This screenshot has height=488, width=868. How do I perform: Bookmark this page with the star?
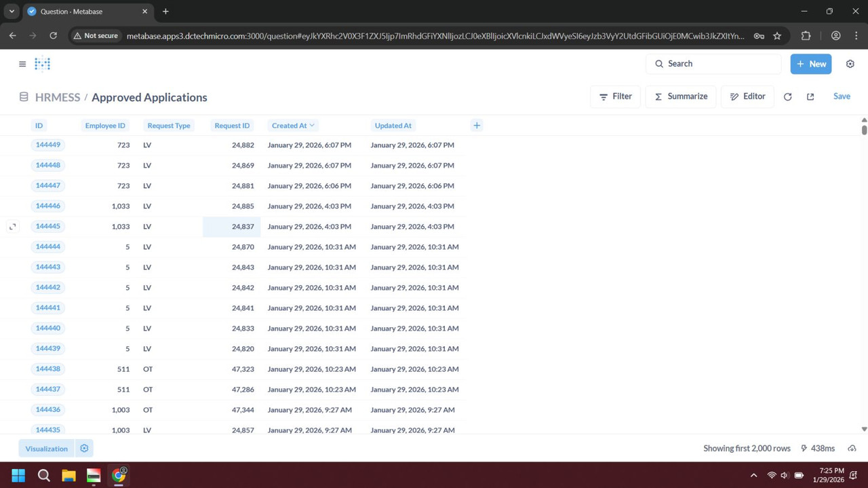(x=777, y=35)
